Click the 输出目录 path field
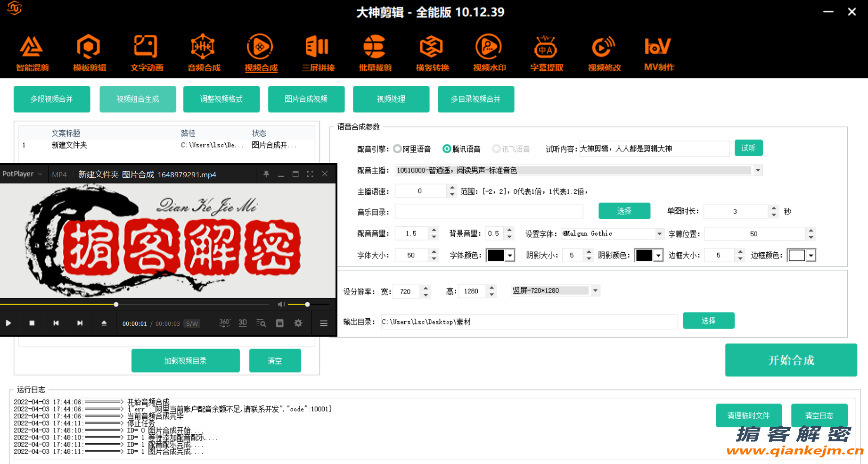 (529, 322)
